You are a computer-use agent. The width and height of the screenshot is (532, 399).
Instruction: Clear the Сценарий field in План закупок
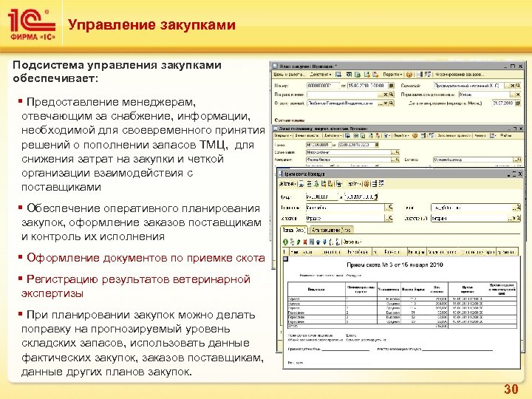(x=513, y=86)
